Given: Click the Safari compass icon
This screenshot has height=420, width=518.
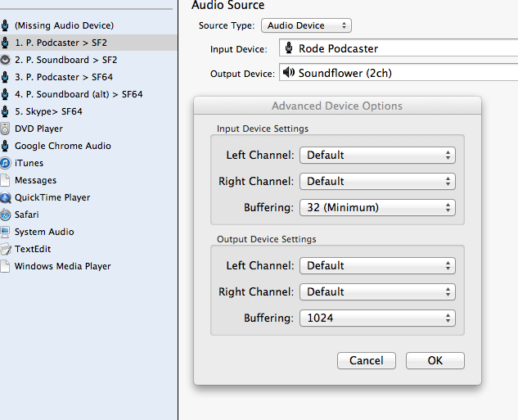Looking at the screenshot, I should click(x=5, y=215).
